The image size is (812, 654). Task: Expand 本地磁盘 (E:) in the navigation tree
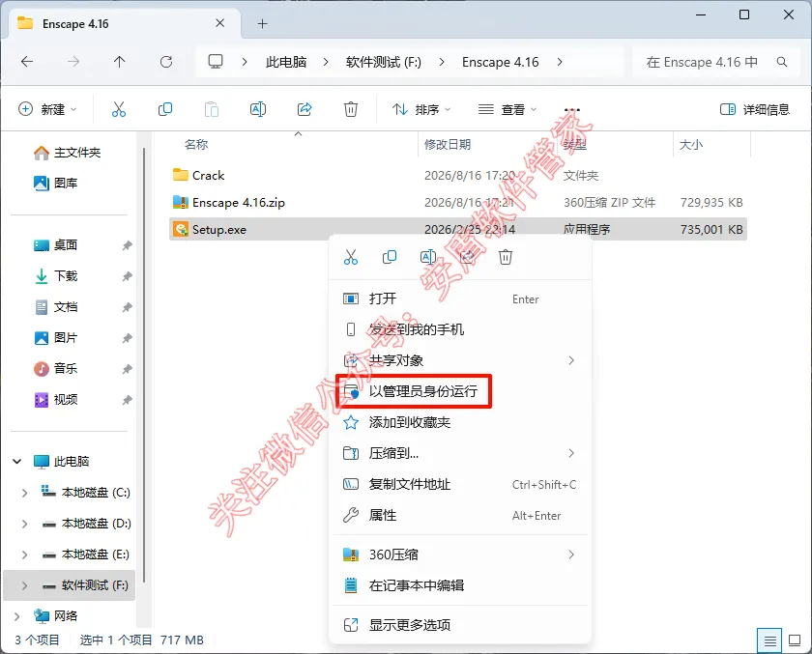[x=24, y=554]
